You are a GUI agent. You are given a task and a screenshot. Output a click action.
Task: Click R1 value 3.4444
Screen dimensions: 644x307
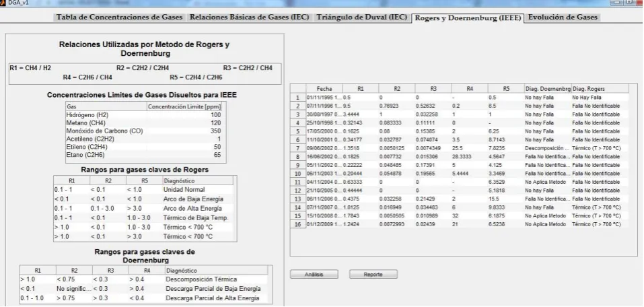coord(361,114)
